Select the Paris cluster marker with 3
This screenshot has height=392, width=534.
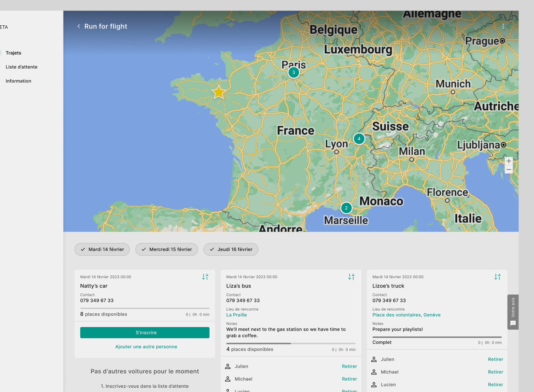(294, 72)
